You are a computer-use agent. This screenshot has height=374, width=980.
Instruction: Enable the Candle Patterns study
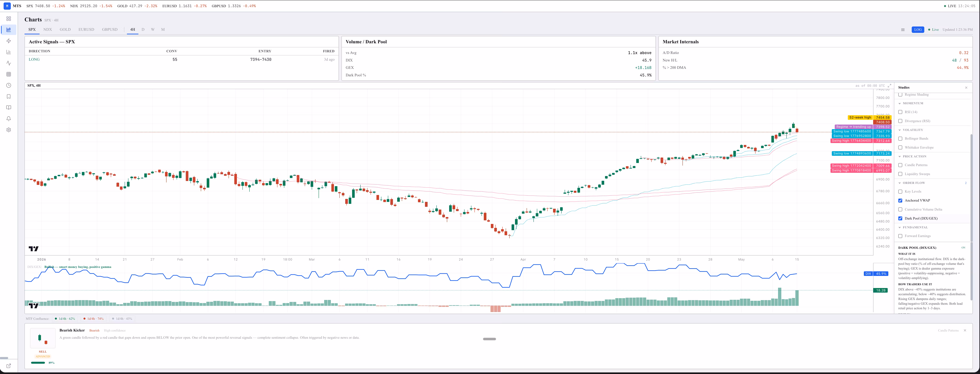tap(900, 165)
